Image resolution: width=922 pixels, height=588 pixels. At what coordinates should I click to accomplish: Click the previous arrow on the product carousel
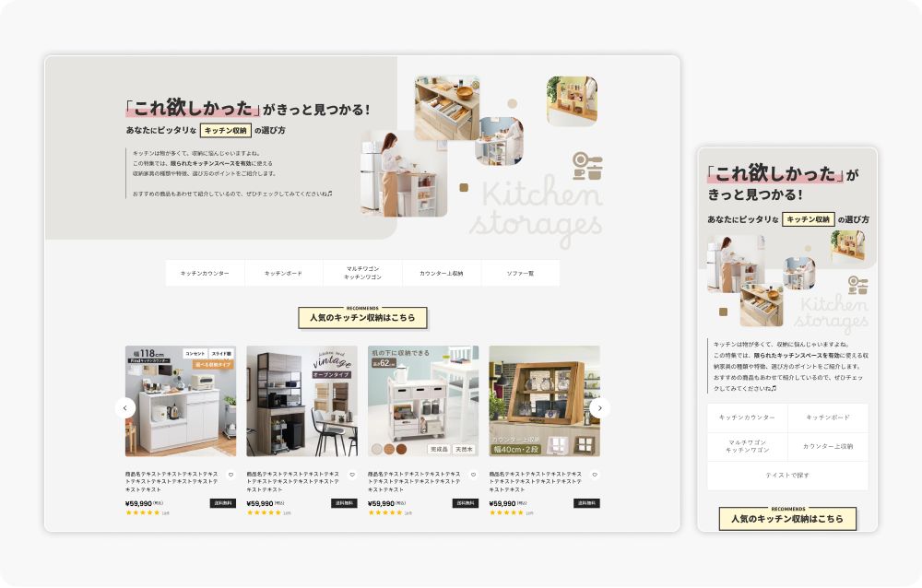tap(125, 407)
